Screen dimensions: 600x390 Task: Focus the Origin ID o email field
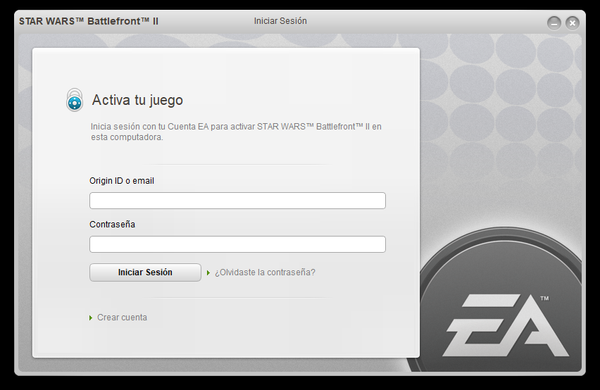pyautogui.click(x=237, y=201)
